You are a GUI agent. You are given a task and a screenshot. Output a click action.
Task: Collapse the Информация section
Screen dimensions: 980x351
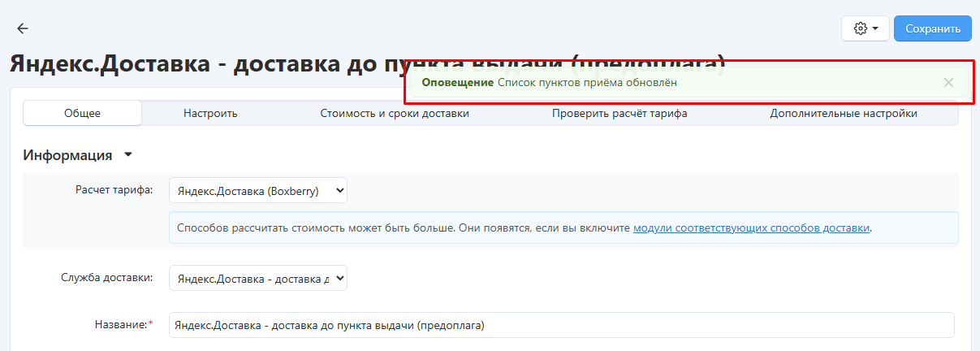coord(77,155)
